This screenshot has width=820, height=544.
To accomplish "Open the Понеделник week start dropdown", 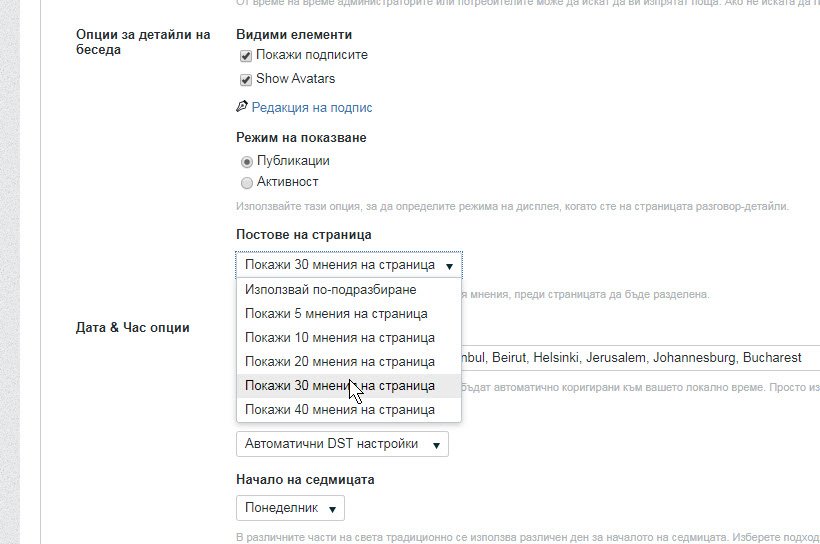I will pyautogui.click(x=290, y=508).
